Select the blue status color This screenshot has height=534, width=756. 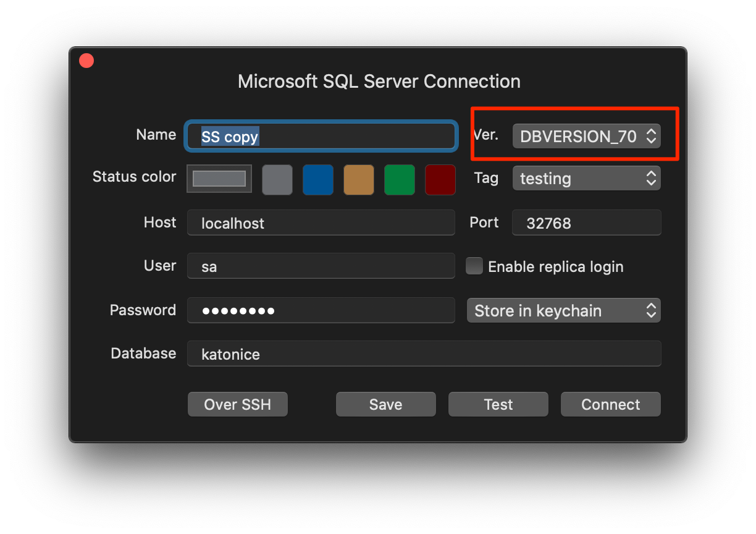[x=317, y=180]
